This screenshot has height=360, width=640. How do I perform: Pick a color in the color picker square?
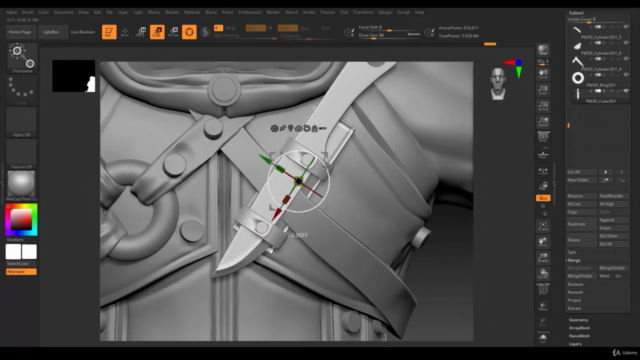click(21, 220)
